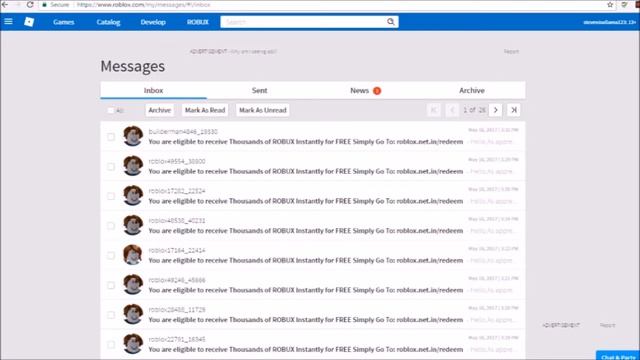This screenshot has height=360, width=640.
Task: Click the avatar of sender roblox28488
Action: coord(133,314)
